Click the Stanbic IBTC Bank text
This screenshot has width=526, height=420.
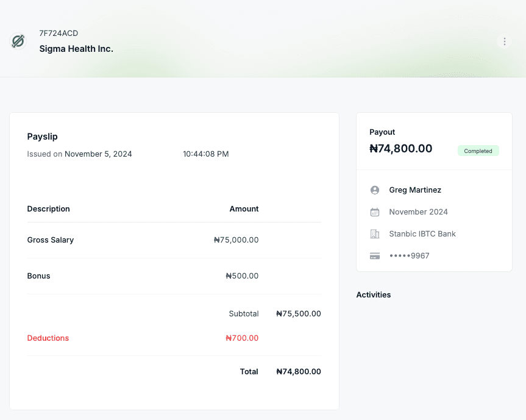422,234
